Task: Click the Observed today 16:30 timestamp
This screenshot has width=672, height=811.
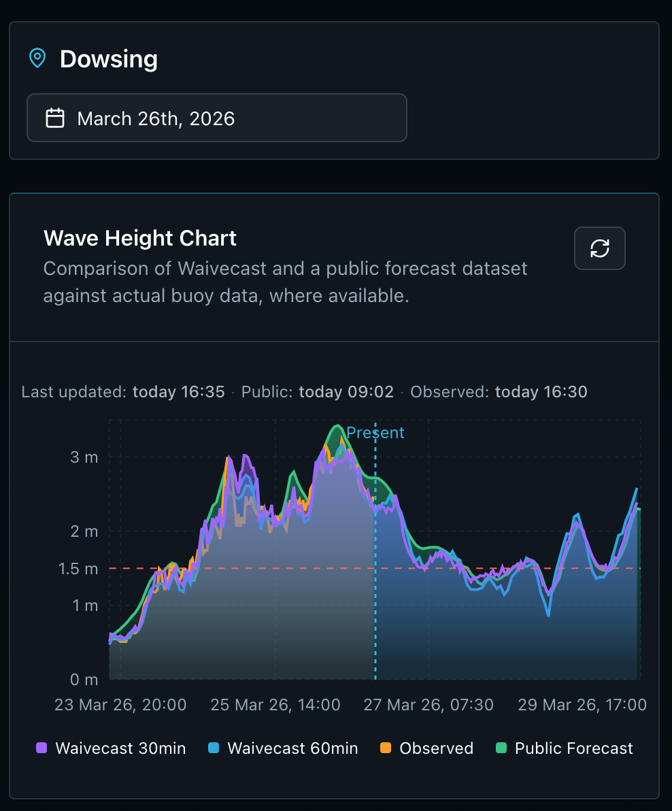Action: point(499,392)
